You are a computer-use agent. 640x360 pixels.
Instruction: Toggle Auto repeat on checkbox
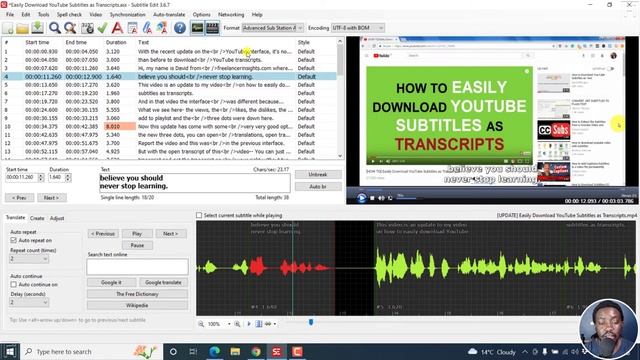click(13, 240)
